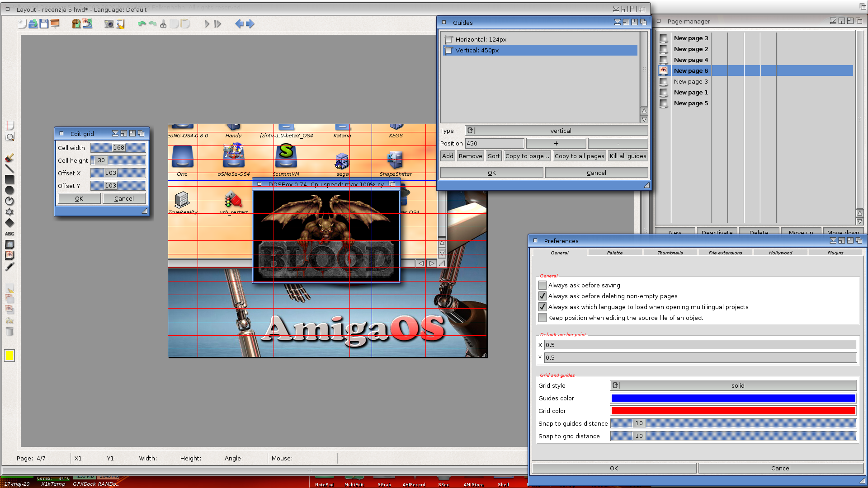Toggle the New page 4 checkbox in Page manager
Image resolution: width=868 pixels, height=488 pixels.
click(x=663, y=60)
